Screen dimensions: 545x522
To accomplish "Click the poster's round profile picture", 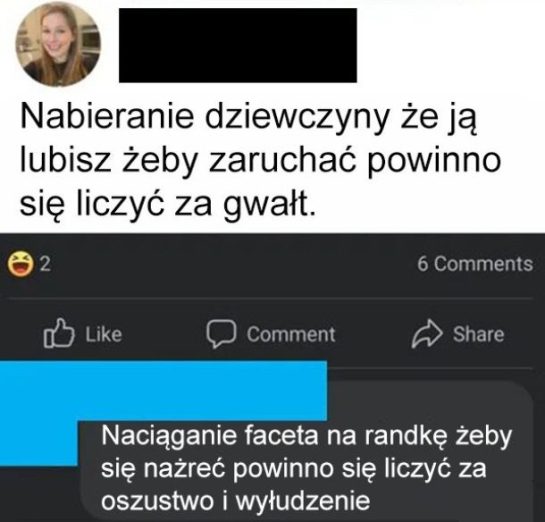I will point(58,44).
